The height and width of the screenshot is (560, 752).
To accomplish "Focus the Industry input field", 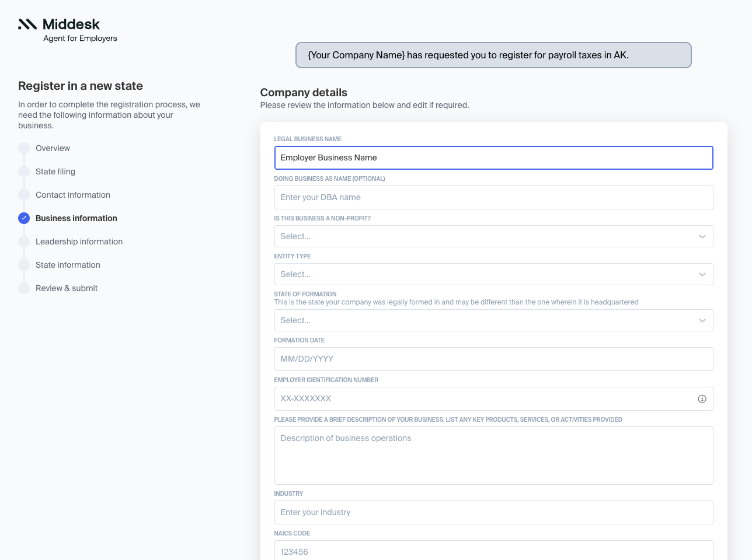I will pyautogui.click(x=493, y=512).
